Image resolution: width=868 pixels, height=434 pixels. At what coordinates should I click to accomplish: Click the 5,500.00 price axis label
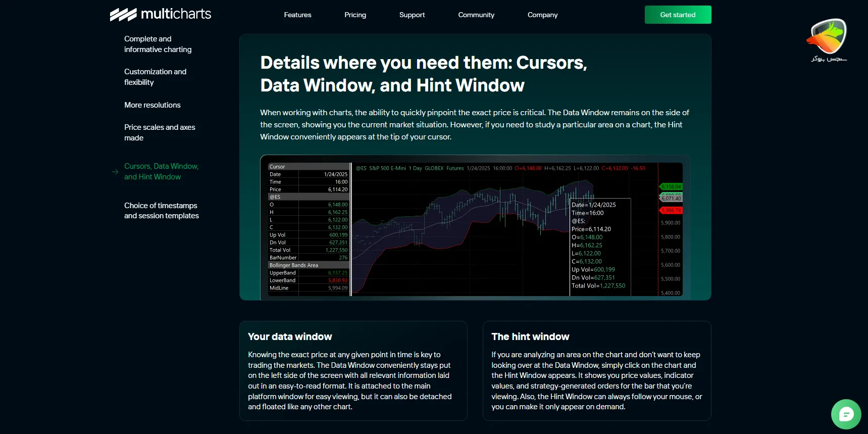pyautogui.click(x=670, y=279)
